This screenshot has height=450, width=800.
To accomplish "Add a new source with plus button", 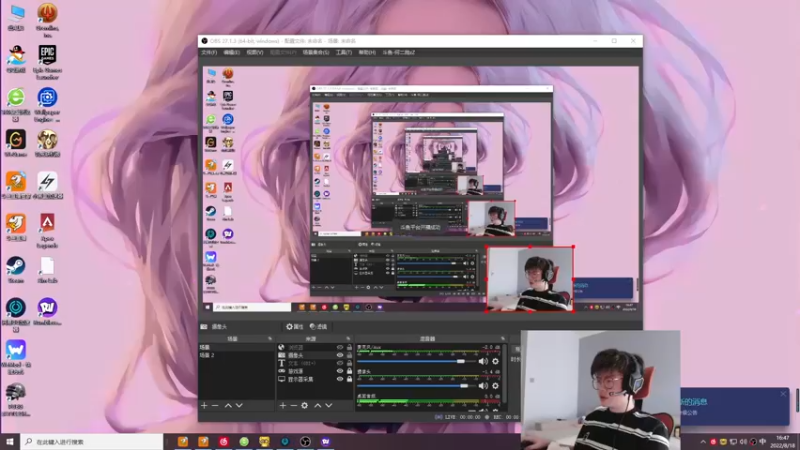I will point(283,406).
